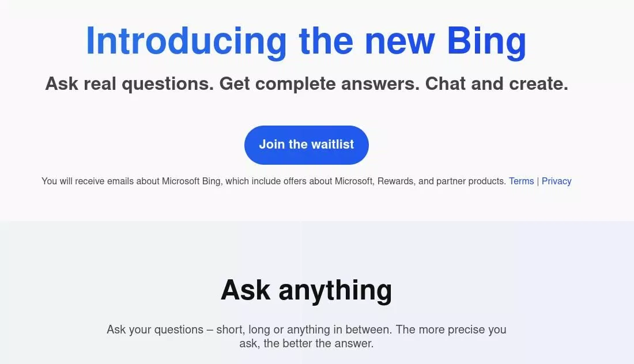Click the Introducing the new Bing heading

click(305, 40)
